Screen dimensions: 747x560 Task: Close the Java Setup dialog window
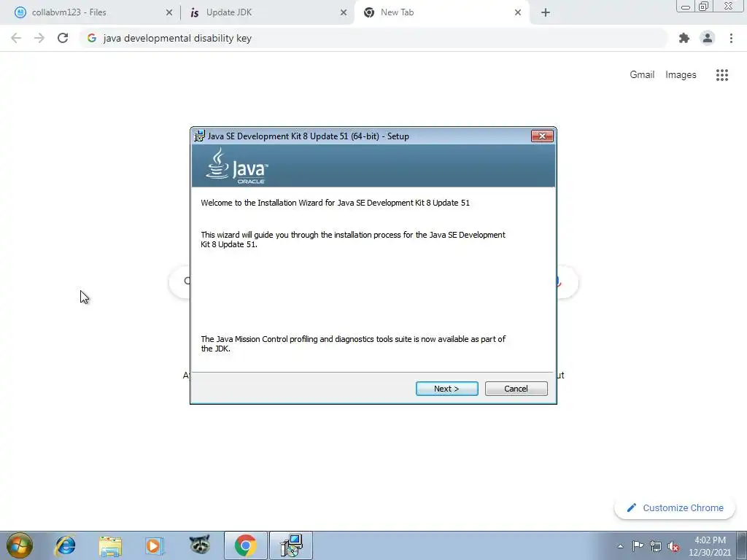[542, 136]
